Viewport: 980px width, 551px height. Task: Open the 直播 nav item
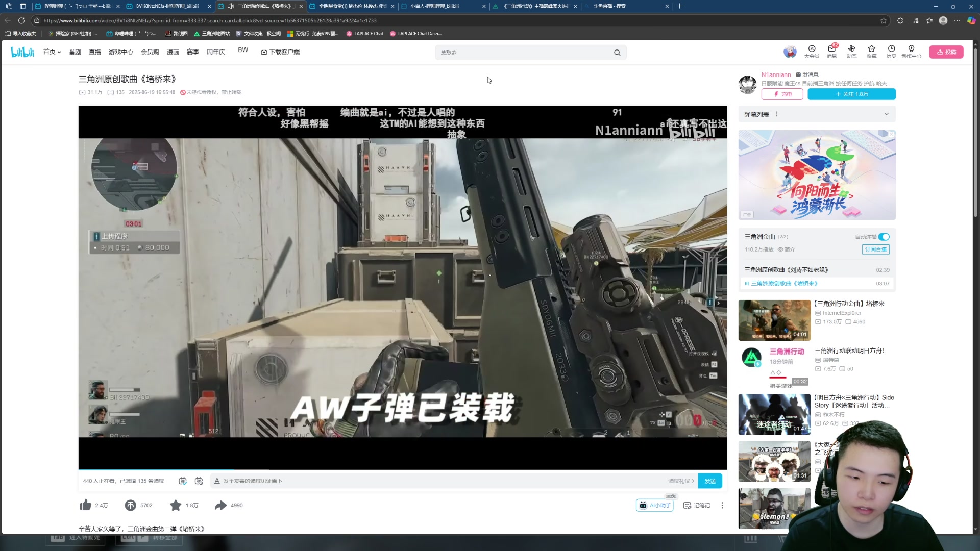click(95, 52)
